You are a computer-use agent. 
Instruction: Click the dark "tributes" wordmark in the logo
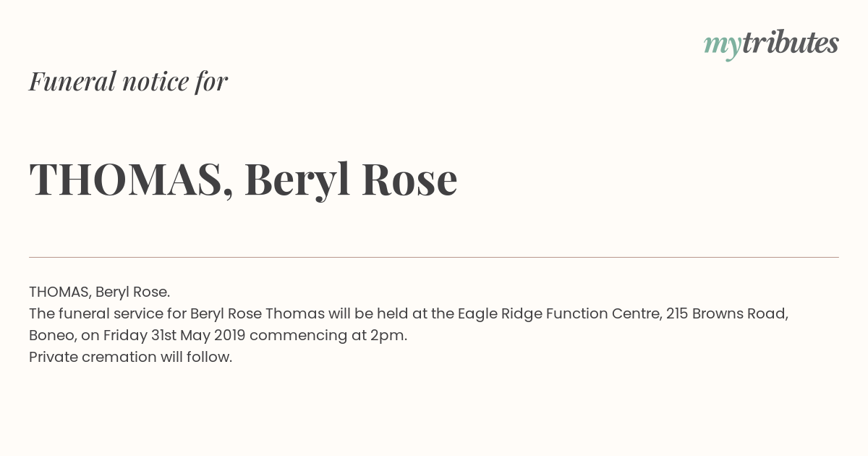(x=791, y=43)
